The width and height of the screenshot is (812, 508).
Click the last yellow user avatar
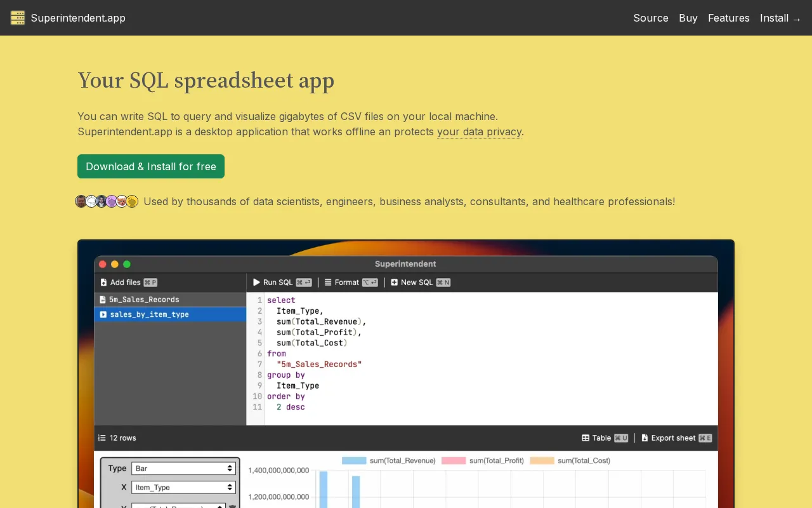pos(132,201)
